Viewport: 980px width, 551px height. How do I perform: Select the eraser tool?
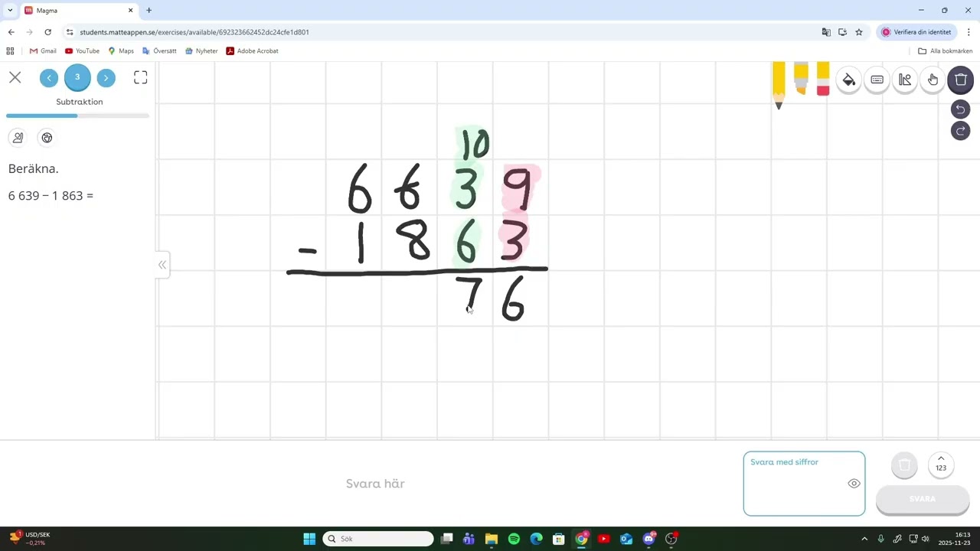(x=823, y=79)
